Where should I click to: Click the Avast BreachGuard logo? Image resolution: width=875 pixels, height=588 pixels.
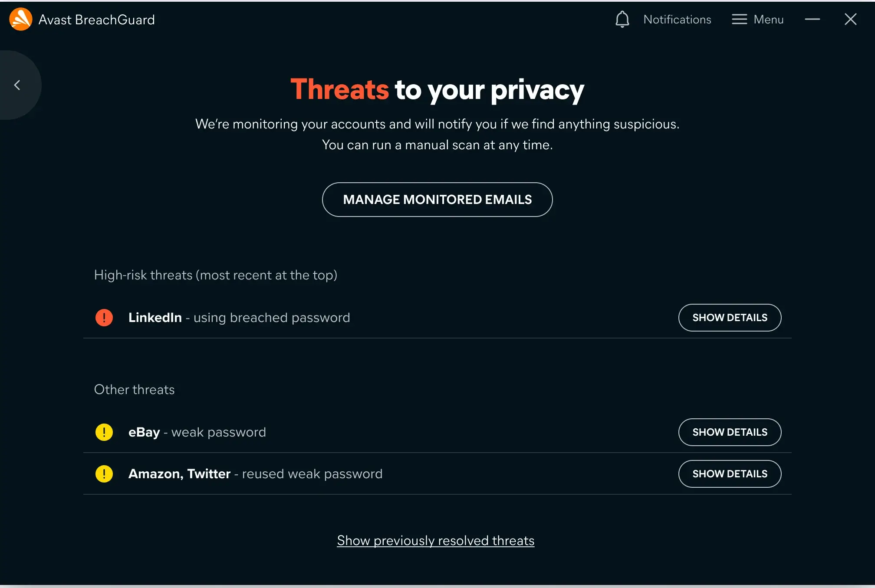click(x=20, y=19)
